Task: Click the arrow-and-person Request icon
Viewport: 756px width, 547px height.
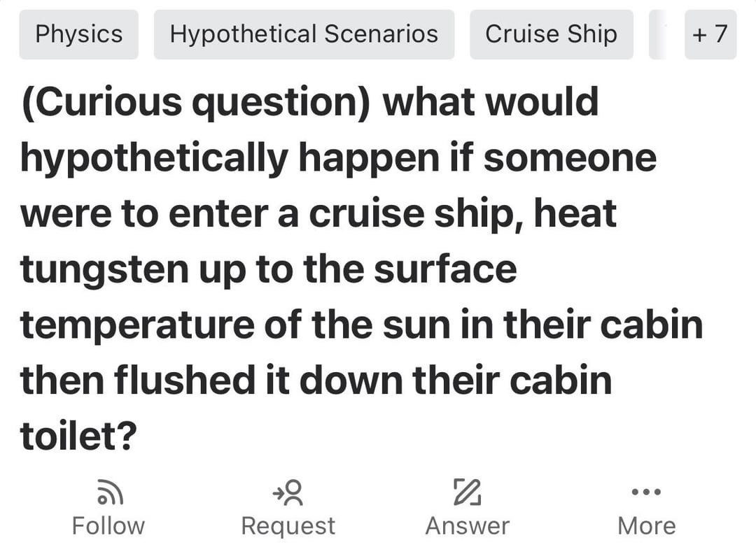Action: tap(288, 491)
